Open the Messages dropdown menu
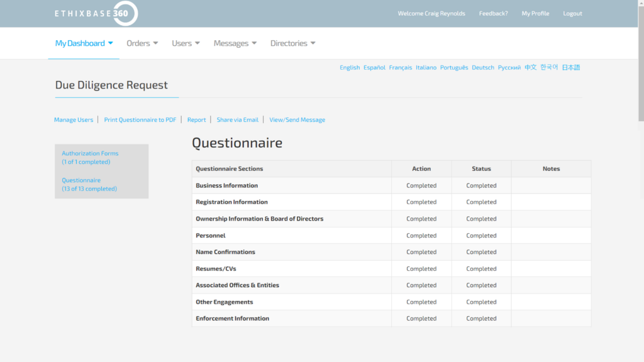This screenshot has height=362, width=644. click(x=235, y=43)
